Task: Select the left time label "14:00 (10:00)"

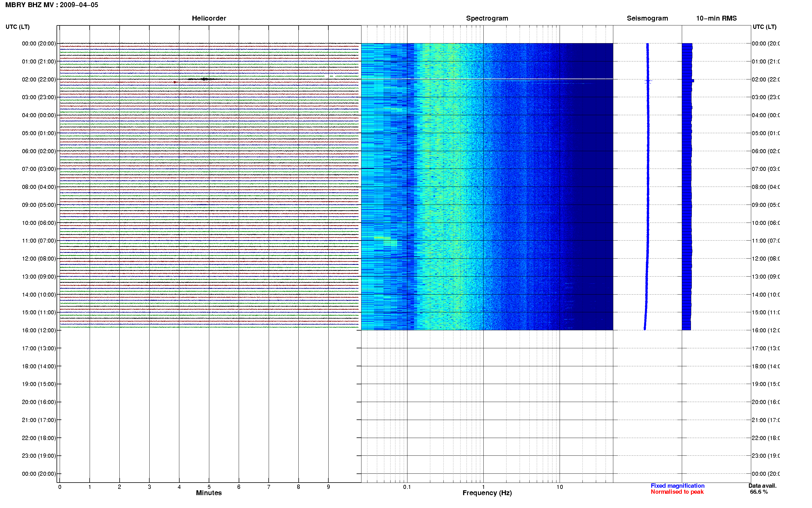Action: point(39,295)
